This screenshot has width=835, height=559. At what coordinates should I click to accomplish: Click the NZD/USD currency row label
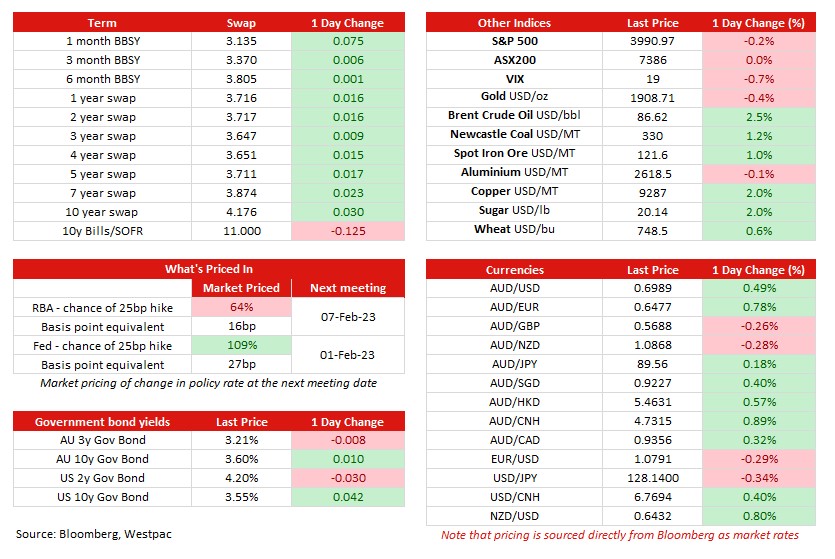514,516
